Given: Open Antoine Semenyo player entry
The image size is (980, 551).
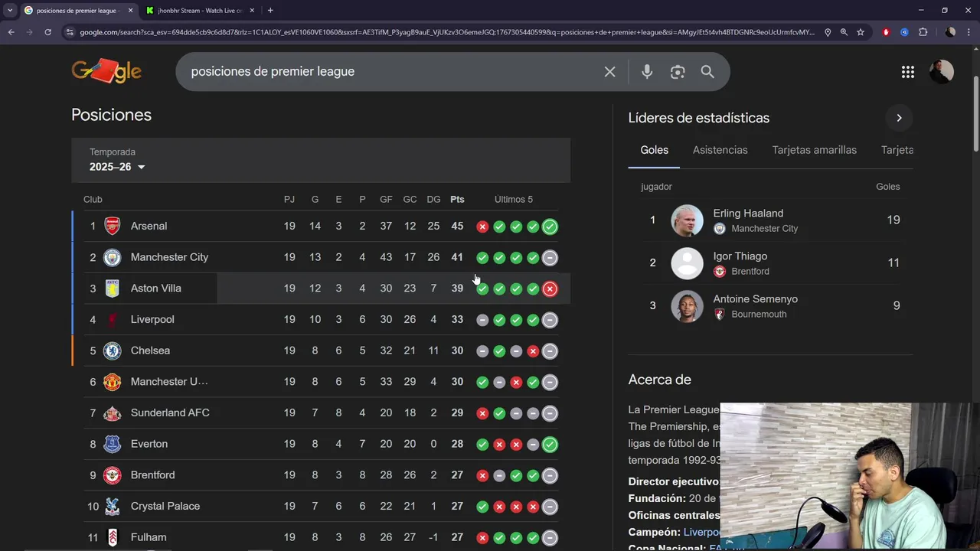Looking at the screenshot, I should pyautogui.click(x=770, y=306).
